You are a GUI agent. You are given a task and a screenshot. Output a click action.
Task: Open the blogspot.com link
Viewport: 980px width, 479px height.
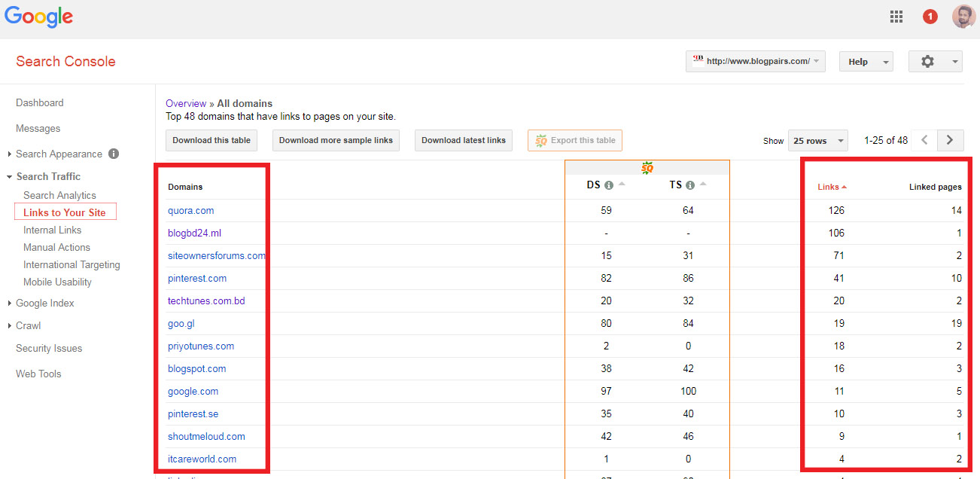[x=197, y=368]
